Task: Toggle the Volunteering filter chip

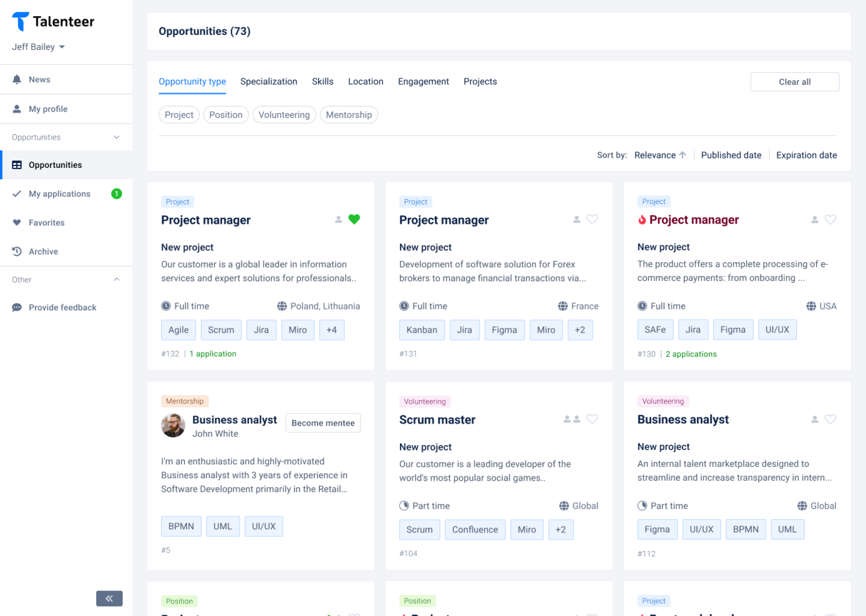Action: 284,115
